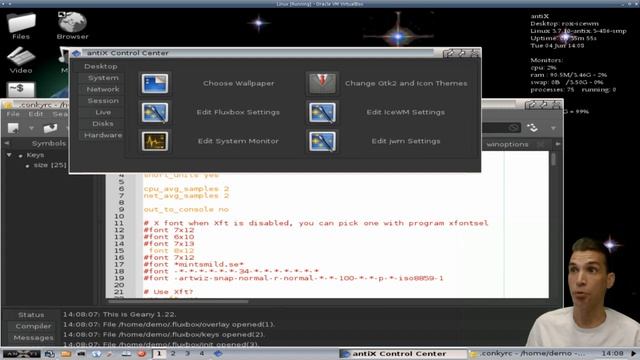The width and height of the screenshot is (640, 360).
Task: Click the red round taskbar launcher icon
Action: click(x=142, y=354)
